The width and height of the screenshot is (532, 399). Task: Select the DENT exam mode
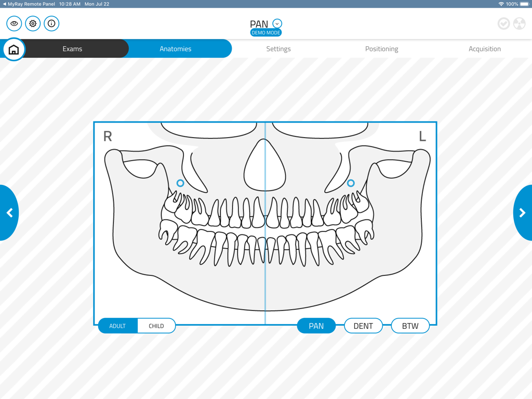(363, 326)
